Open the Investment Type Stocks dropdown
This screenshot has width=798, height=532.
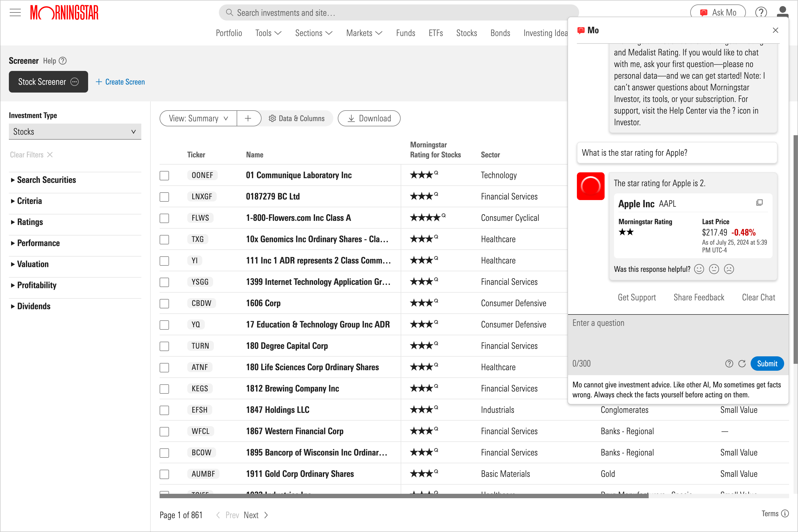[x=75, y=131]
